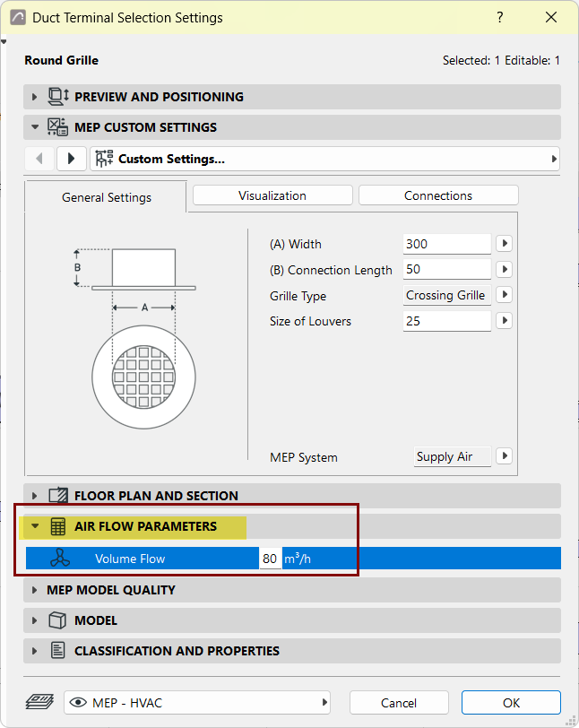Open the MEP - HVAC layer dropdown
Image resolution: width=579 pixels, height=728 pixels.
pyautogui.click(x=197, y=703)
